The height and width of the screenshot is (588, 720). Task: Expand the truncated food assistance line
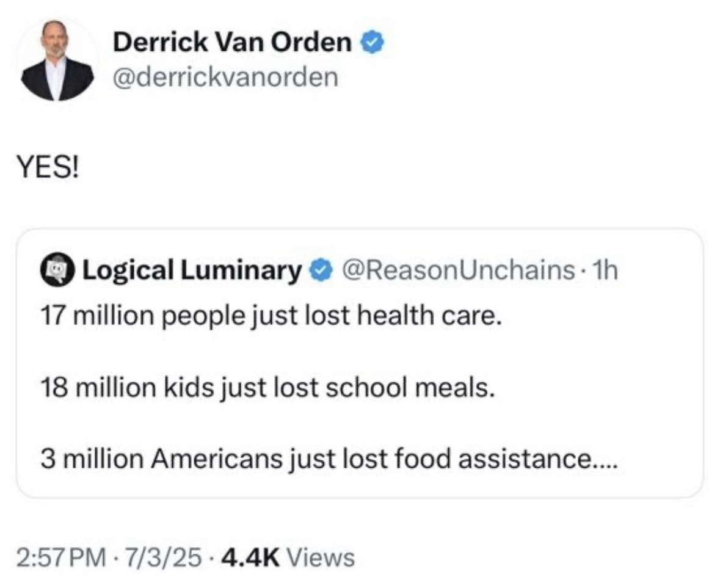pyautogui.click(x=329, y=459)
